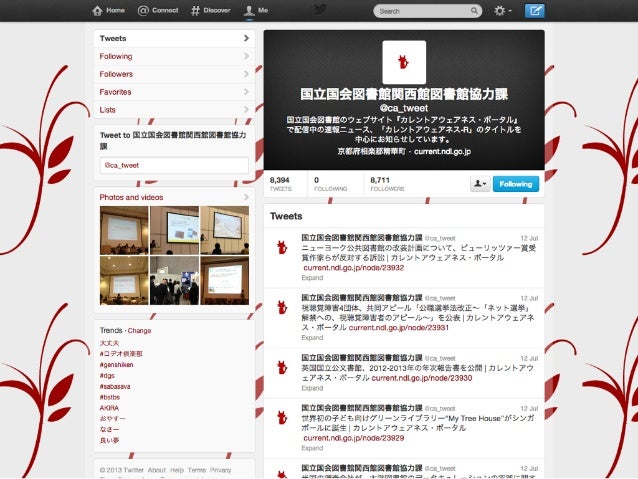The image size is (638, 479).
Task: Click the chevron beside Photos and videos
Action: point(246,197)
